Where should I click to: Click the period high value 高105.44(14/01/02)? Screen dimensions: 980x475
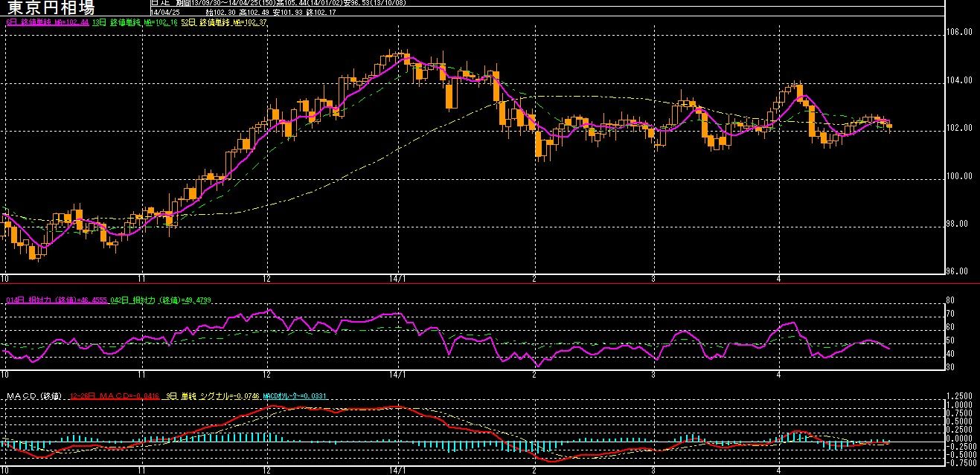click(x=310, y=3)
